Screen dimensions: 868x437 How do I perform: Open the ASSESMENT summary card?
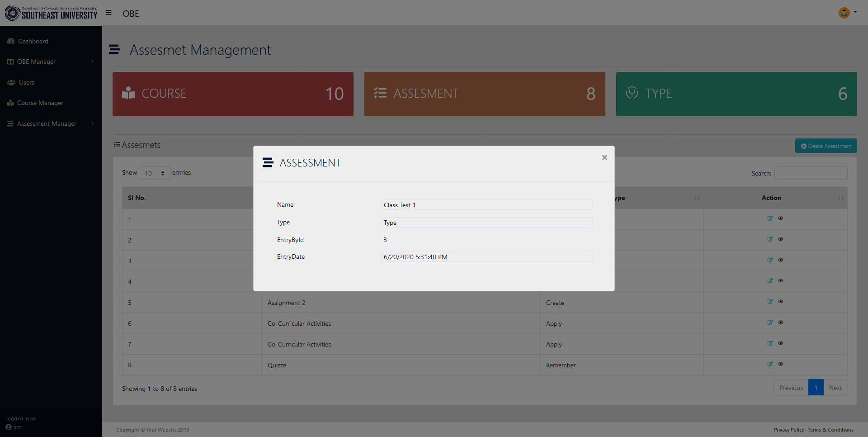[485, 94]
